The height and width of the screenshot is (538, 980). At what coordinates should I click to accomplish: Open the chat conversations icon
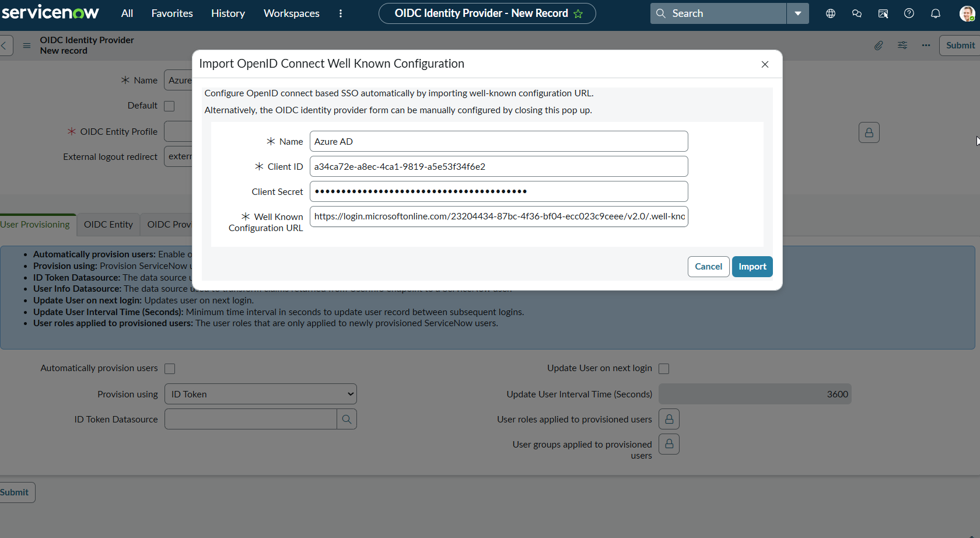coord(856,13)
